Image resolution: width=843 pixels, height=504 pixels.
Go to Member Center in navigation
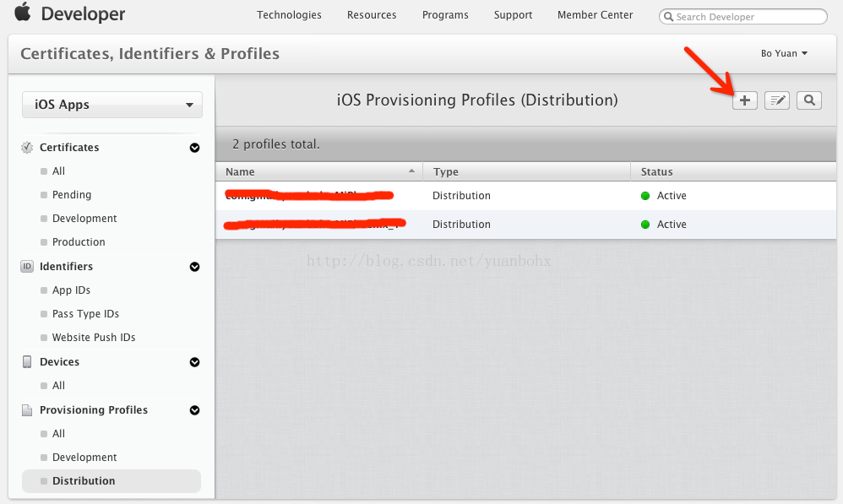click(x=595, y=15)
